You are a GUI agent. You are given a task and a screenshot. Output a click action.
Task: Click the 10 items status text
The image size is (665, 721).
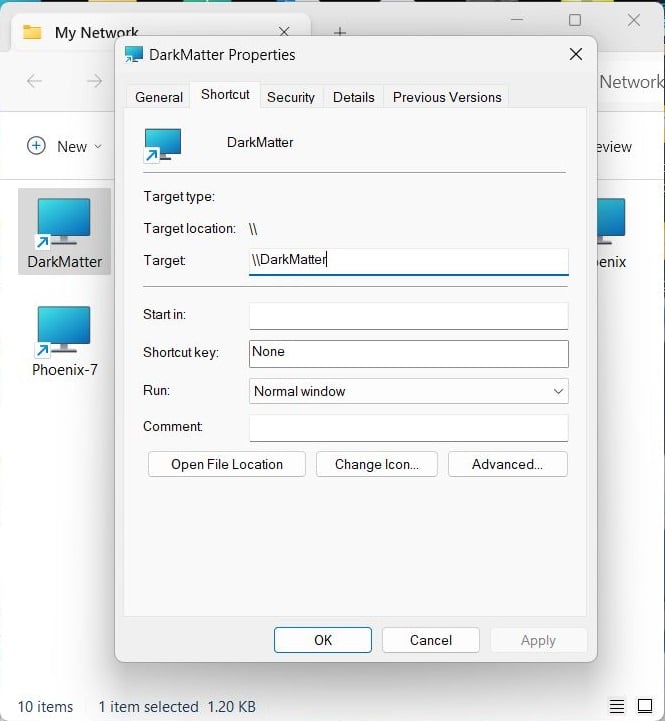(x=46, y=706)
